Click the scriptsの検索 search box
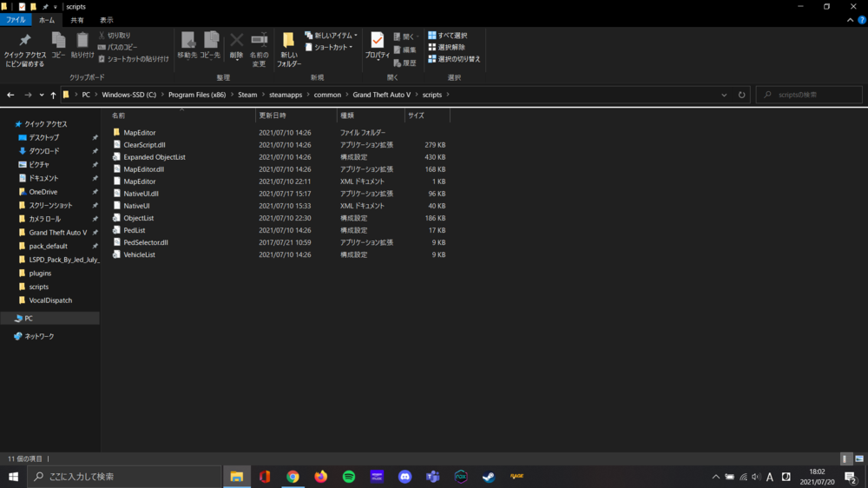Image resolution: width=868 pixels, height=488 pixels. click(809, 95)
